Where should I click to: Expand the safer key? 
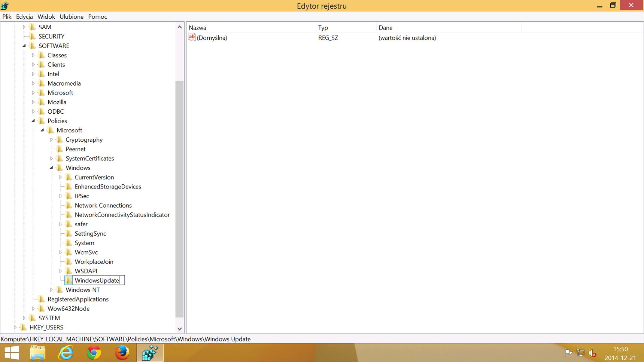60,224
